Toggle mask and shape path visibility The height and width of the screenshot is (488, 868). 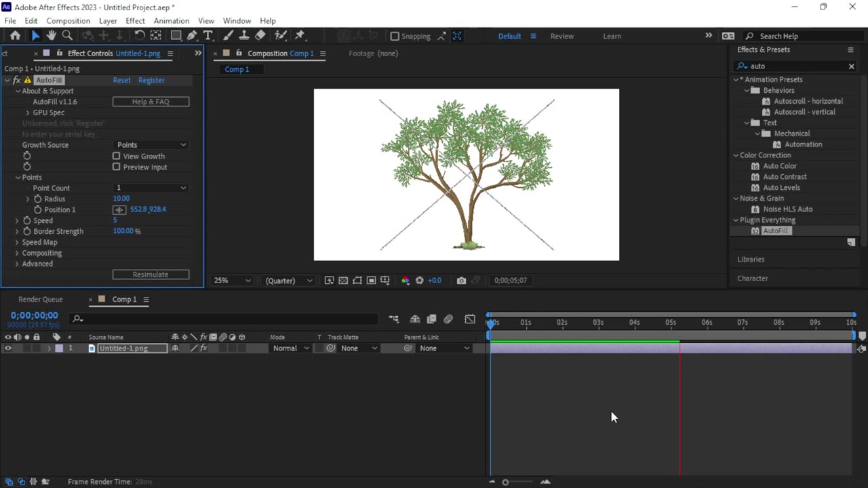pyautogui.click(x=357, y=281)
